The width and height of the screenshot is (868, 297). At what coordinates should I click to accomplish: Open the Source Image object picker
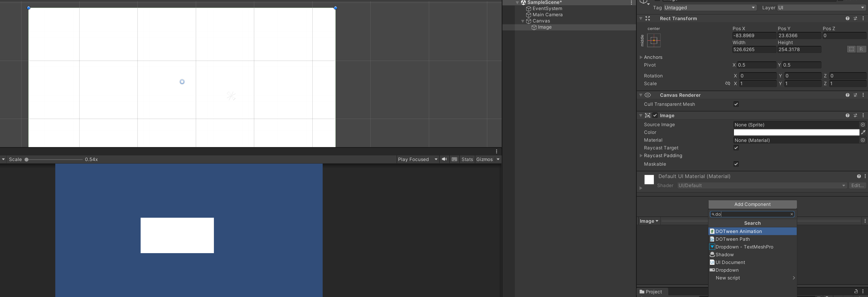pos(863,125)
